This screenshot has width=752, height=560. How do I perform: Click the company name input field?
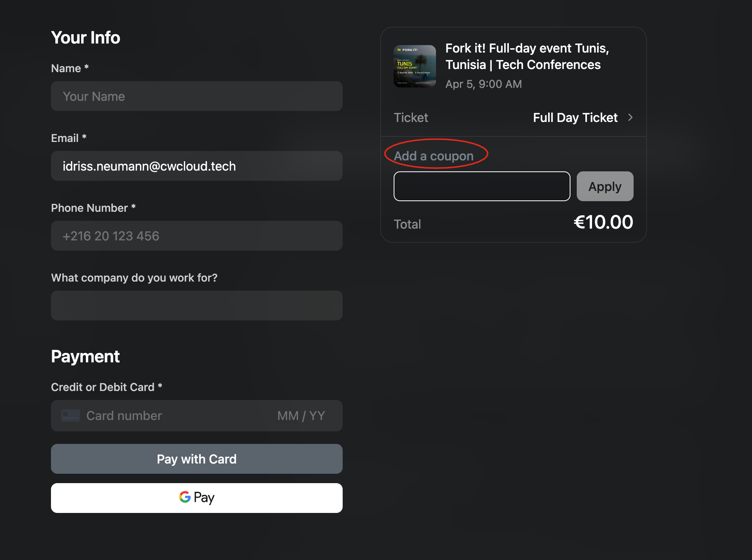[x=196, y=305]
